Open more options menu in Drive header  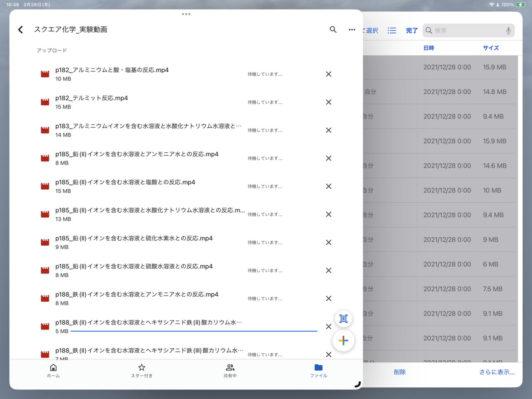pyautogui.click(x=352, y=30)
